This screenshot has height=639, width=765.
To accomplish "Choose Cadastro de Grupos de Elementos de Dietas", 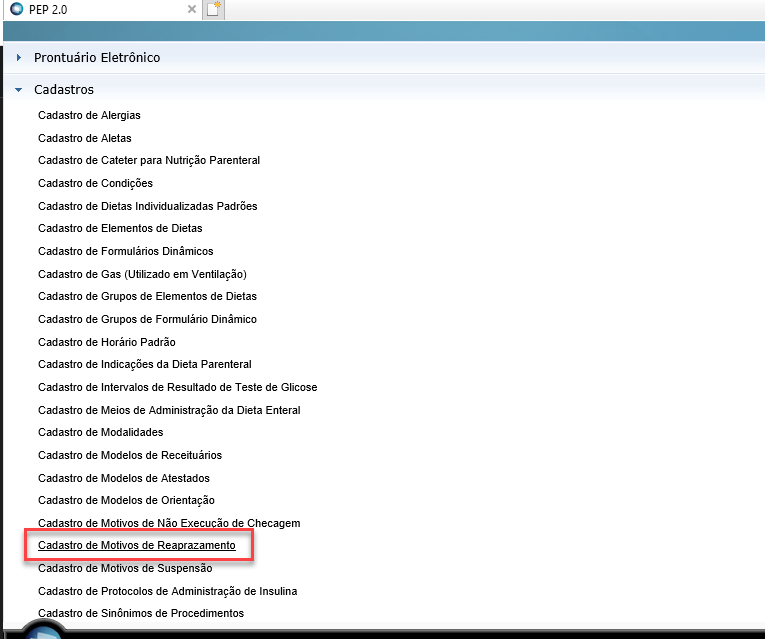I will click(147, 296).
